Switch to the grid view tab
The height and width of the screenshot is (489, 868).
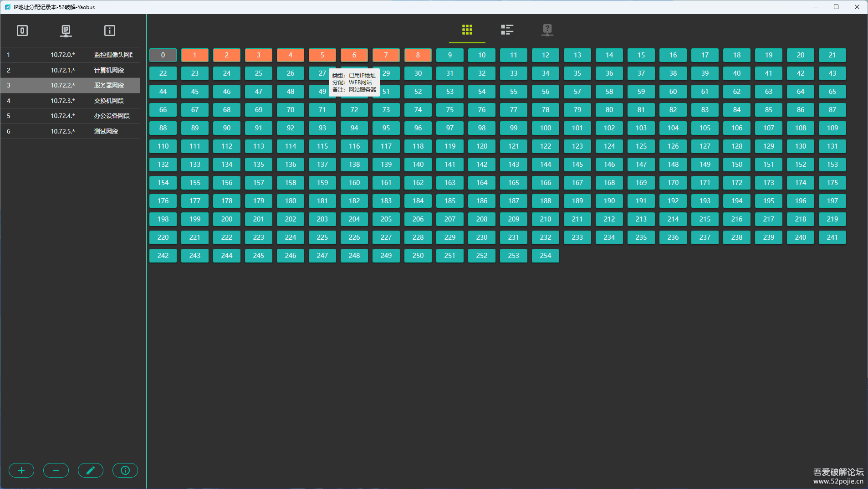(x=467, y=30)
